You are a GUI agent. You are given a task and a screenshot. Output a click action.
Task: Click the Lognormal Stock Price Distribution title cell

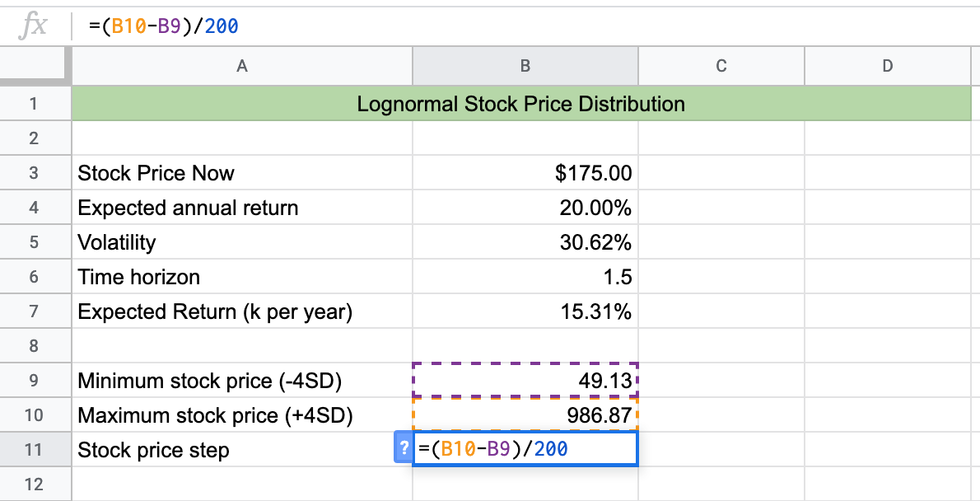[x=521, y=103]
